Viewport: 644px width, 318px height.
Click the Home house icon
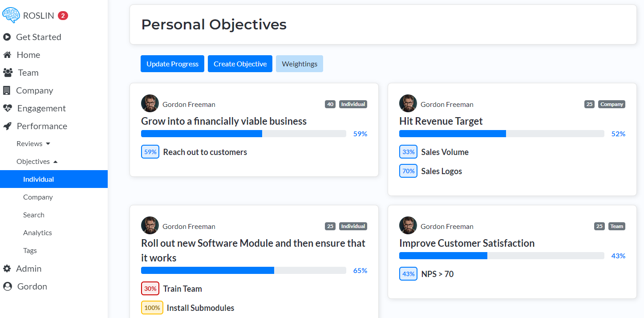click(x=7, y=55)
